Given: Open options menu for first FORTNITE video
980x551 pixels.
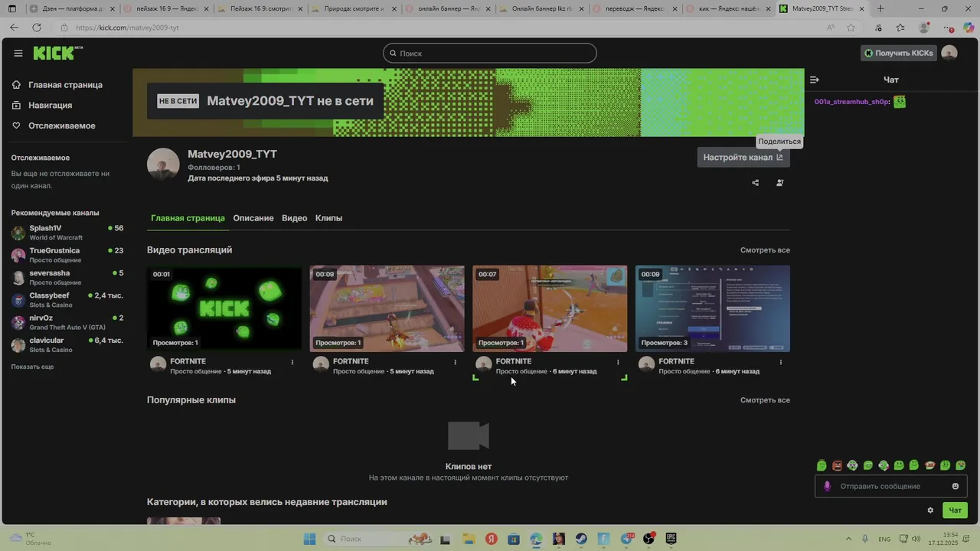Looking at the screenshot, I should pos(292,362).
